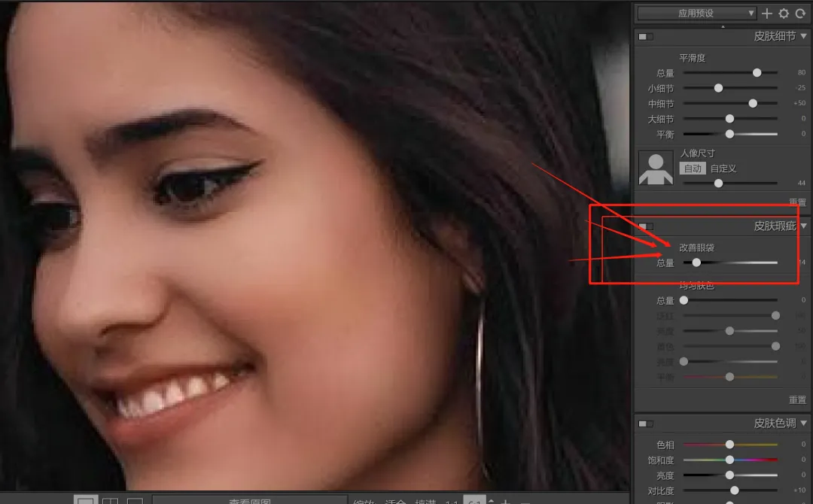Select the 自定义 portrait size option
This screenshot has height=504, width=813.
tap(723, 169)
